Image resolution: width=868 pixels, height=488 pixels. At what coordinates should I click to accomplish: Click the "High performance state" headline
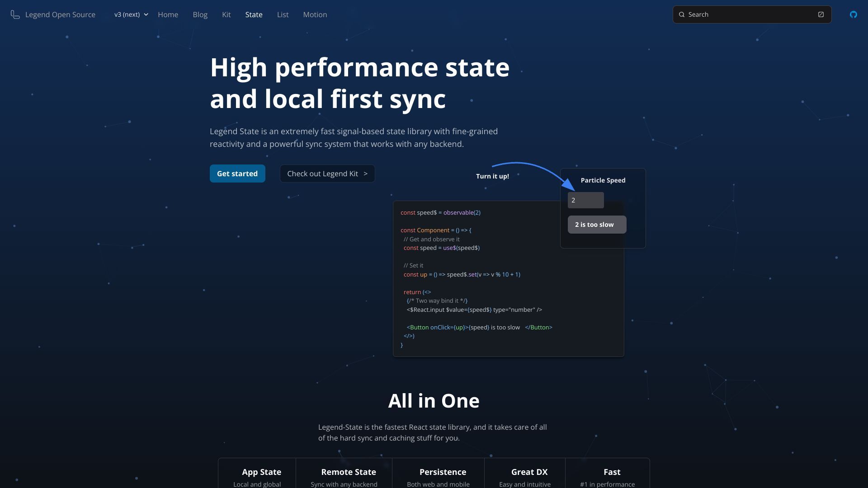360,67
